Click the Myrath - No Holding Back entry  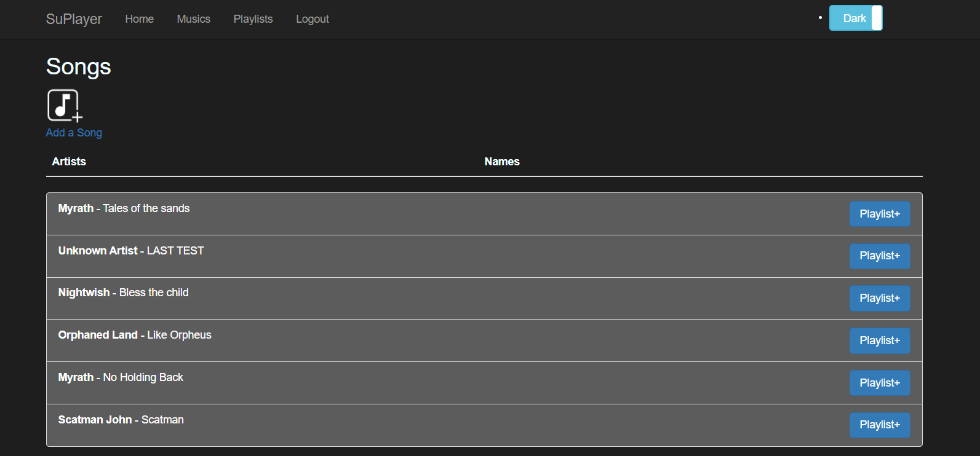tap(121, 377)
